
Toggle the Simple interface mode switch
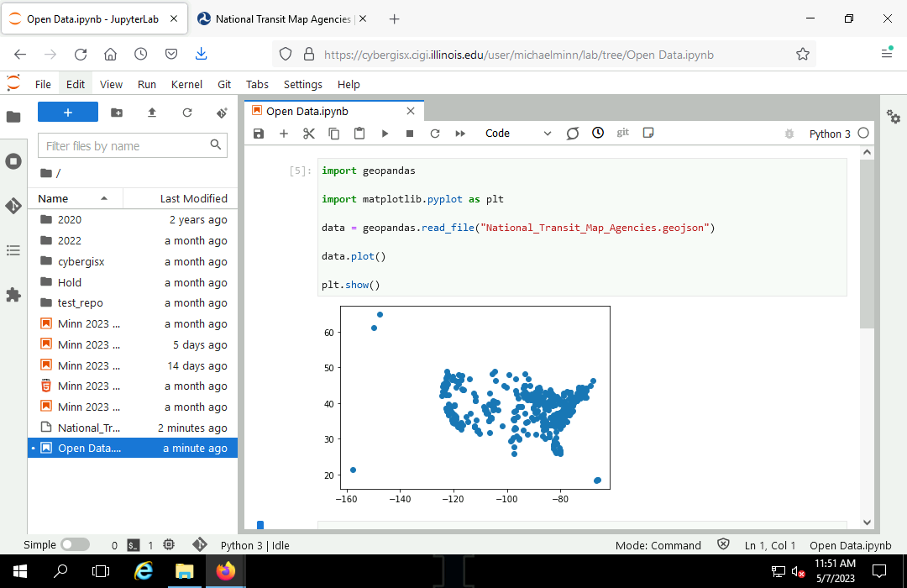click(x=74, y=544)
